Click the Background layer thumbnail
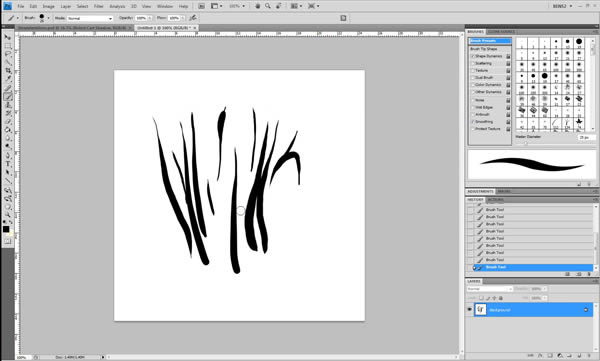This screenshot has width=600, height=361. 481,310
